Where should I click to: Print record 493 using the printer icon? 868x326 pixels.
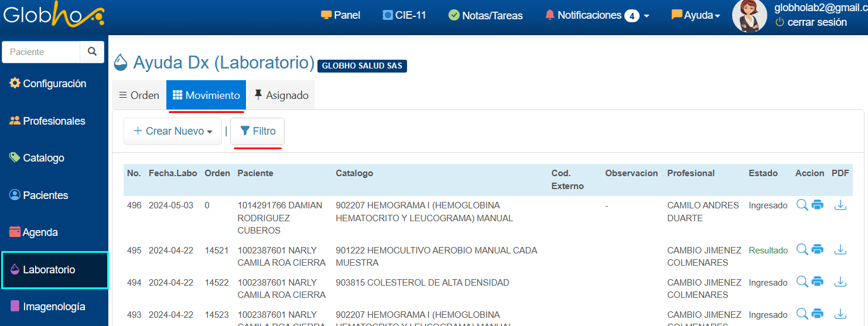click(818, 314)
